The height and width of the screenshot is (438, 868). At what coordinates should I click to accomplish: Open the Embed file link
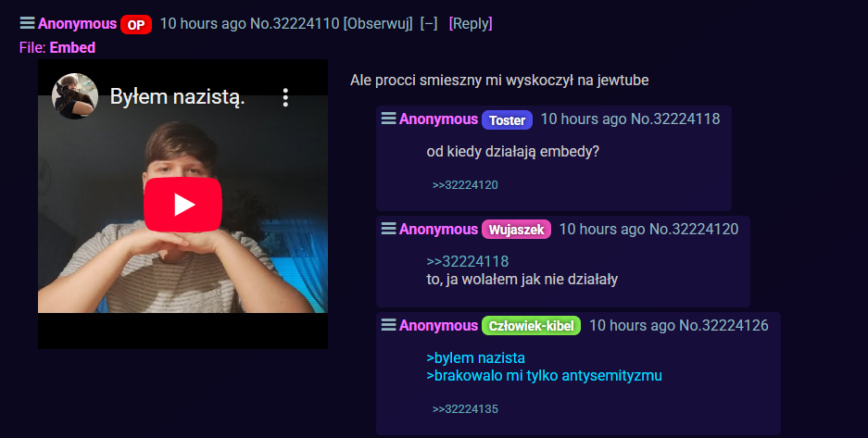click(72, 47)
